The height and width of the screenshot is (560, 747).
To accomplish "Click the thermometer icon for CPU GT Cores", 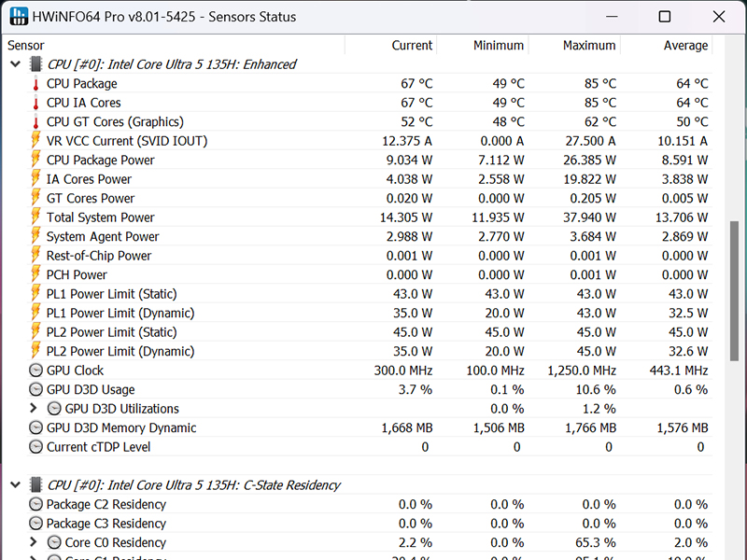I will 35,122.
